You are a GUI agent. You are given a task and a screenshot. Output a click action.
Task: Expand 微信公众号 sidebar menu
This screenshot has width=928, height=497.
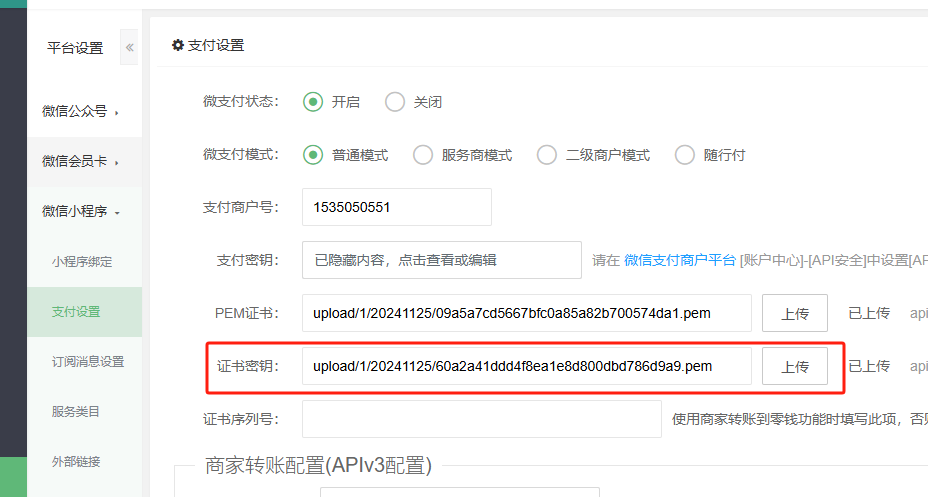[80, 112]
